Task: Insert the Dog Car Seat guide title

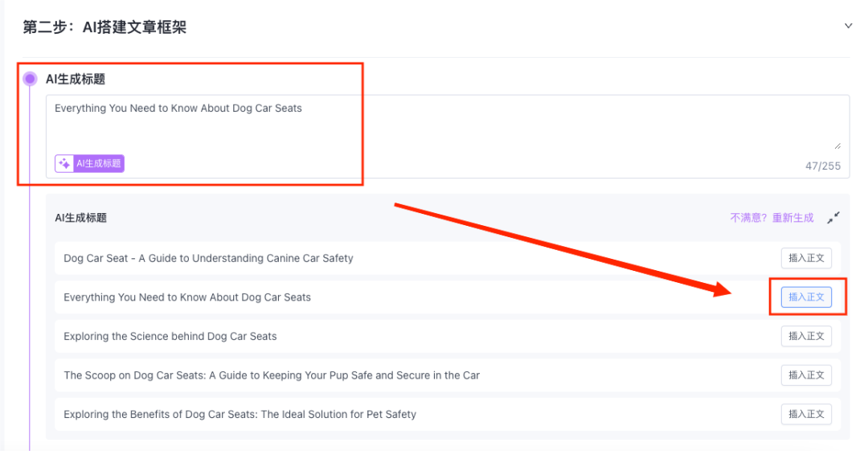Action: 806,258
